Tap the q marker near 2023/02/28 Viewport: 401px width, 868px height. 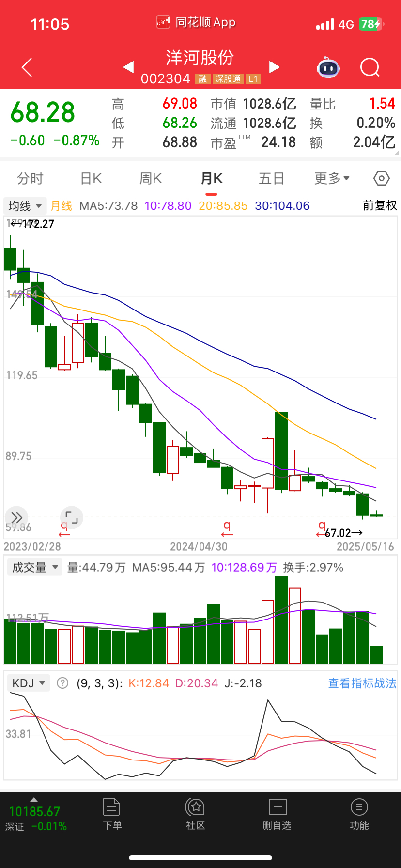pyautogui.click(x=64, y=528)
